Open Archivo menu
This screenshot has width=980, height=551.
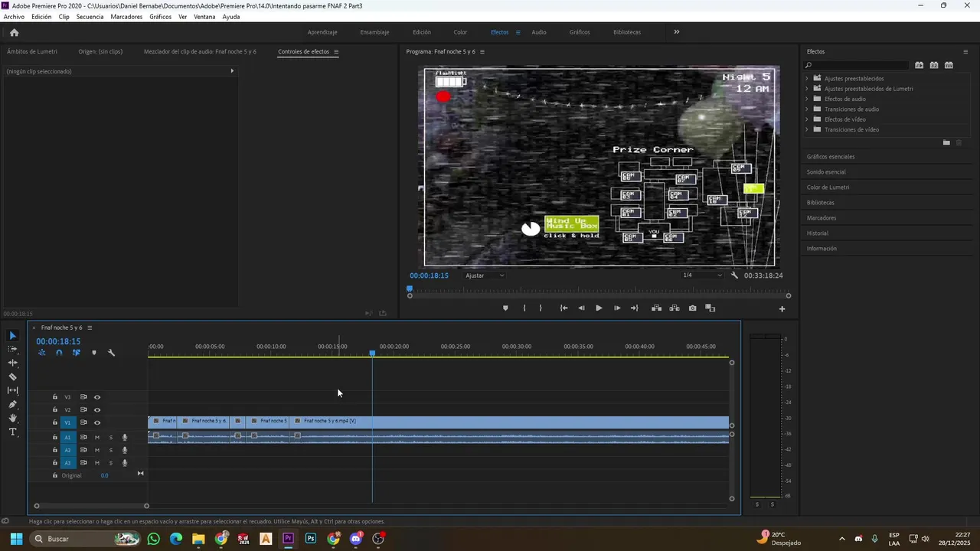coord(14,17)
